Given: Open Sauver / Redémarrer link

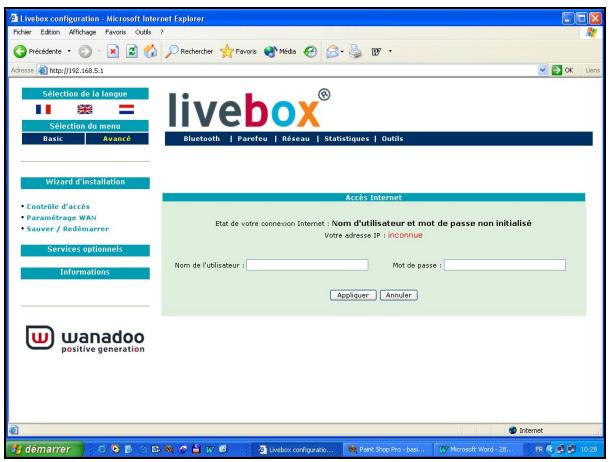Looking at the screenshot, I should click(68, 229).
